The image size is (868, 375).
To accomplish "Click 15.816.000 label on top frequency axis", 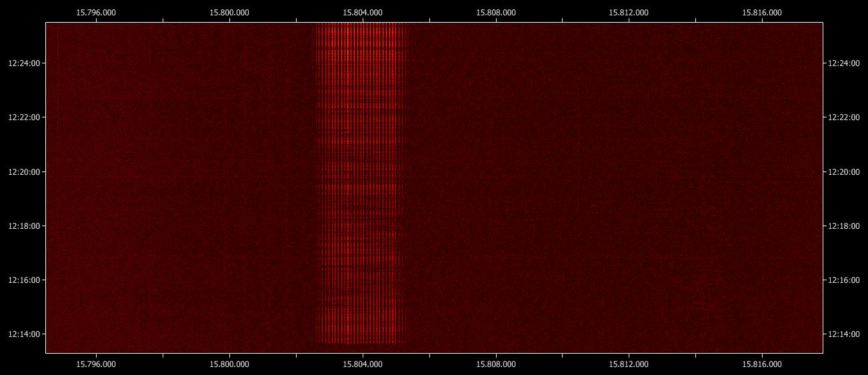I will 762,12.
